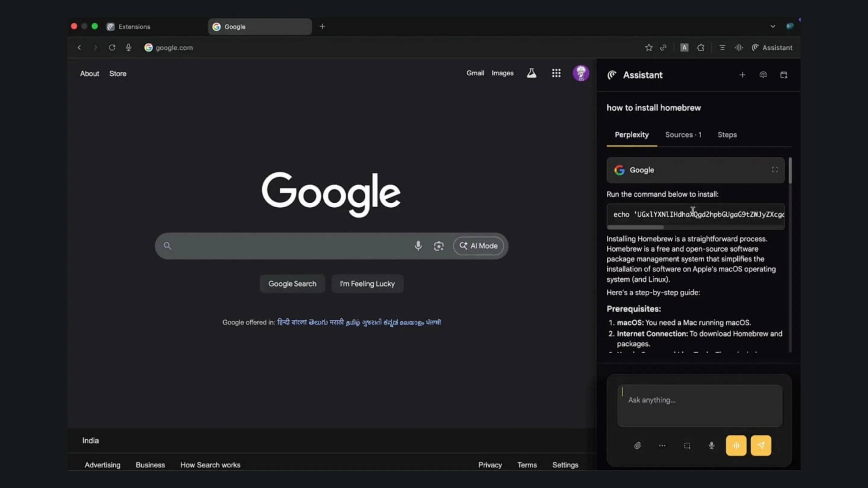
Task: Open more options ellipsis in assistant input
Action: pyautogui.click(x=662, y=446)
